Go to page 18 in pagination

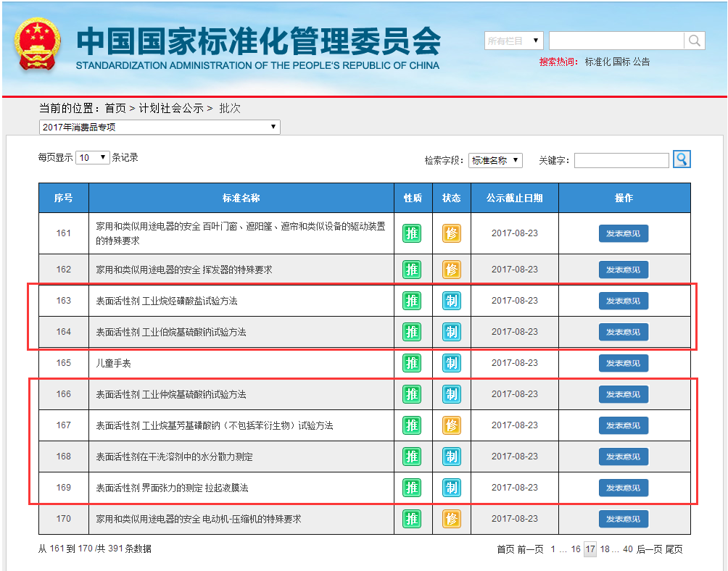pyautogui.click(x=605, y=549)
